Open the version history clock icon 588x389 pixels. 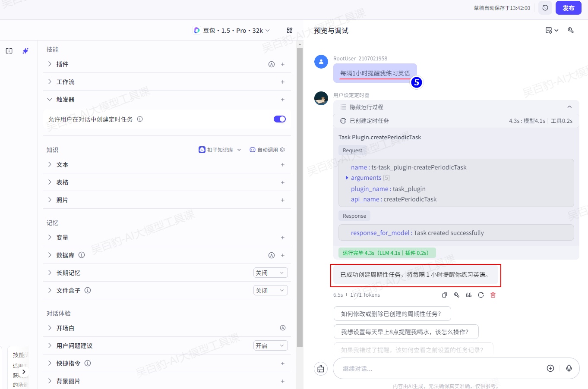coord(545,8)
